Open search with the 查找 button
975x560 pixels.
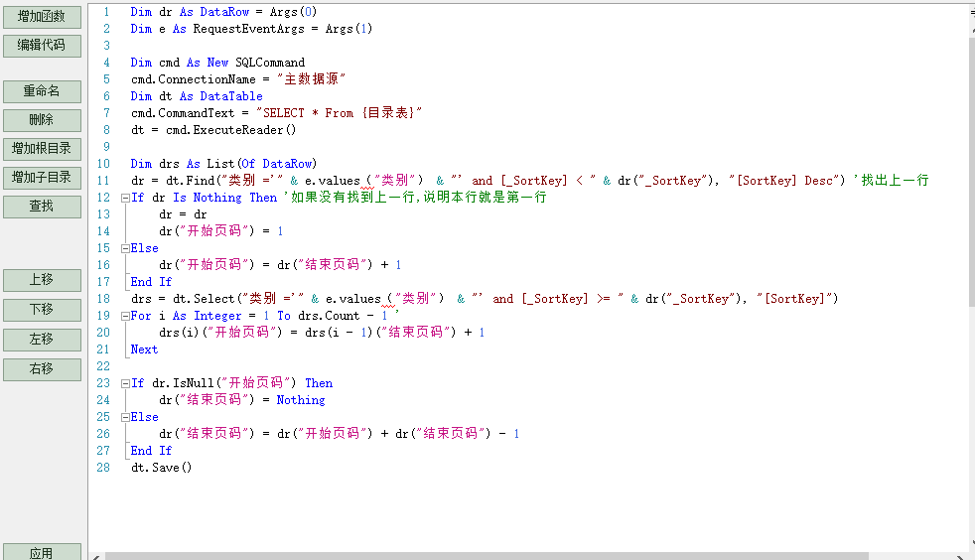tap(42, 207)
